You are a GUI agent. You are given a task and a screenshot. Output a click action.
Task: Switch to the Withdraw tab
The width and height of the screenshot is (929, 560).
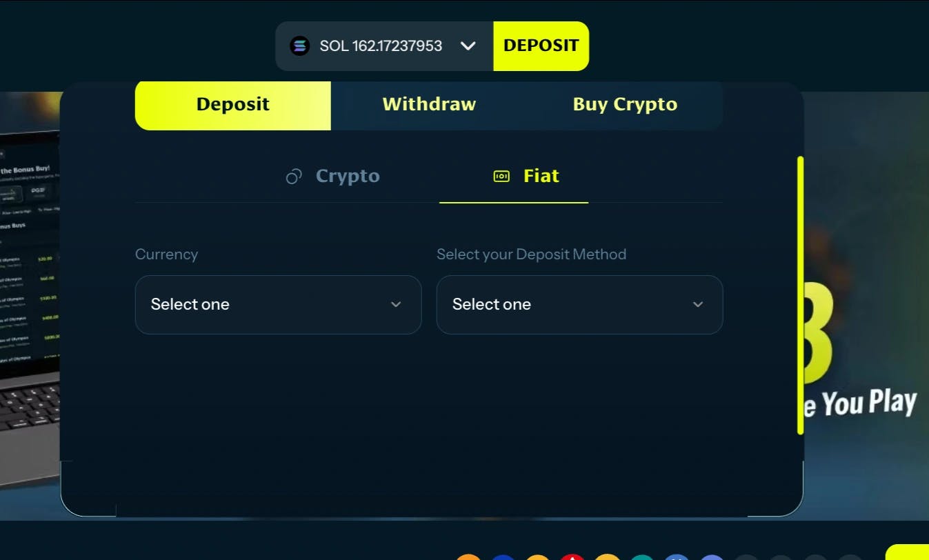click(x=429, y=105)
